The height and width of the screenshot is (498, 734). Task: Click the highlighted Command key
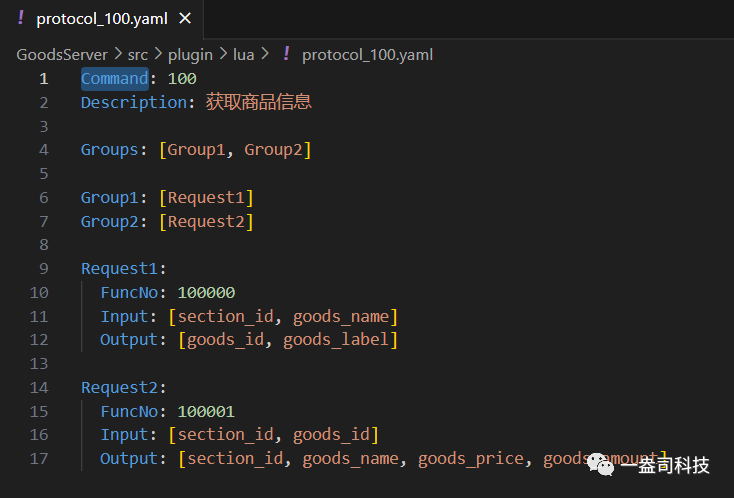point(115,79)
